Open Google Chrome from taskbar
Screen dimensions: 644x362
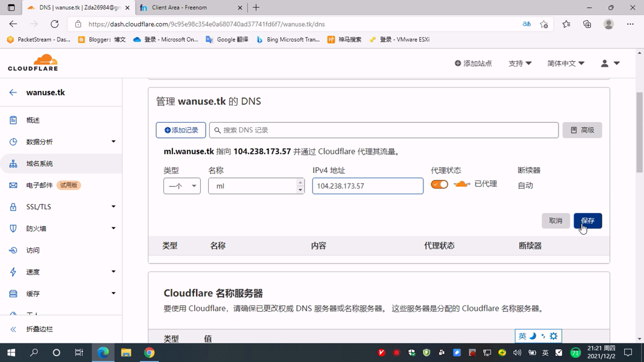(149, 352)
